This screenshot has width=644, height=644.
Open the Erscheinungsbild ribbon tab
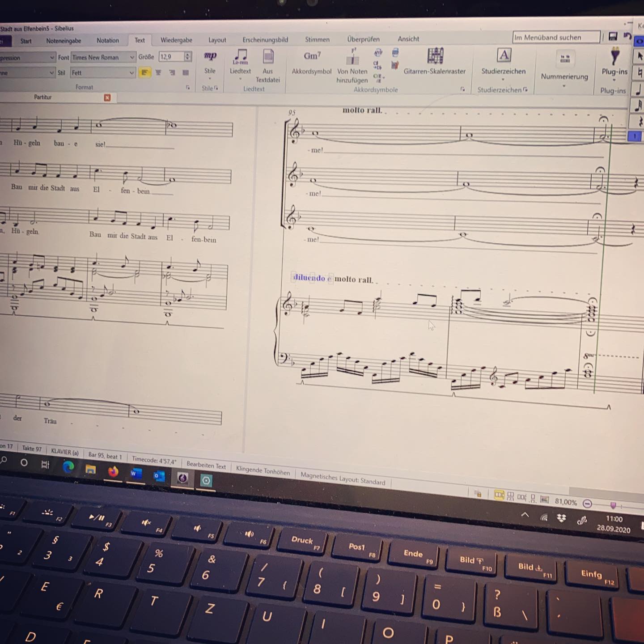pos(265,39)
